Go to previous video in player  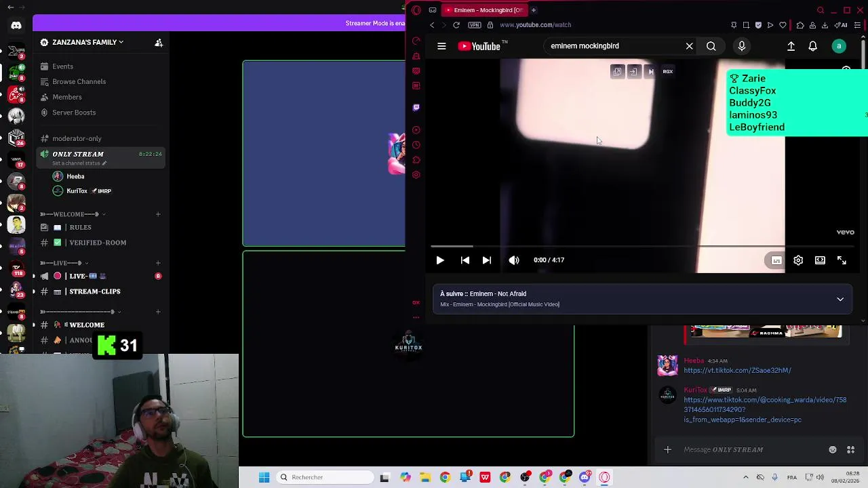(x=465, y=260)
